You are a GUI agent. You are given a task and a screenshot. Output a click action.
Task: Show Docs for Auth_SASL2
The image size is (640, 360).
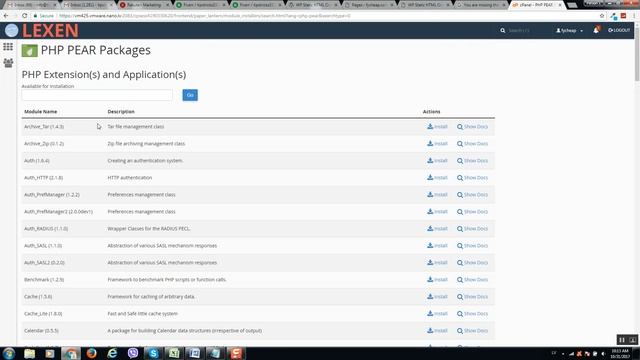pyautogui.click(x=472, y=263)
